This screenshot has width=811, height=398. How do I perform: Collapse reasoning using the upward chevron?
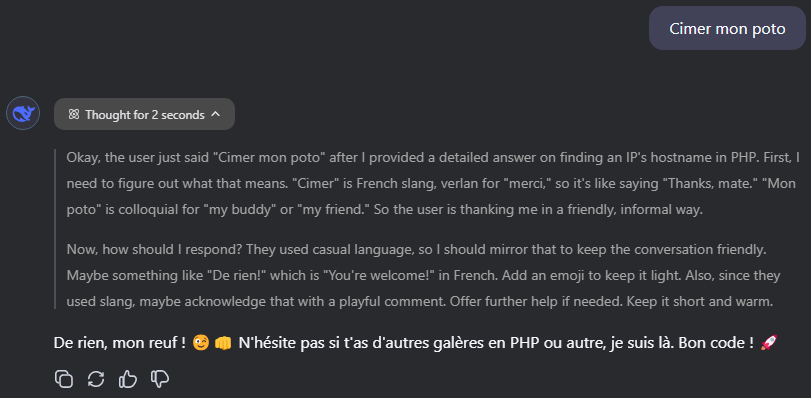[216, 114]
